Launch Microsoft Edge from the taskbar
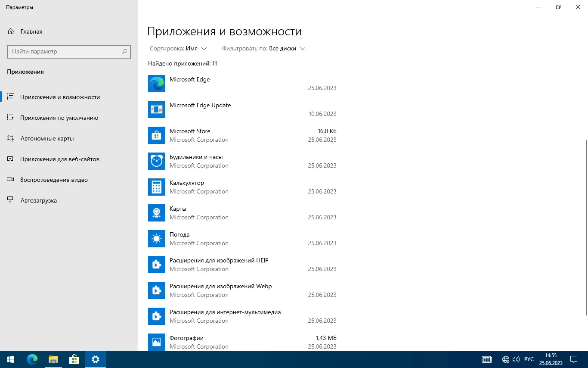This screenshot has width=588, height=368. [x=32, y=359]
